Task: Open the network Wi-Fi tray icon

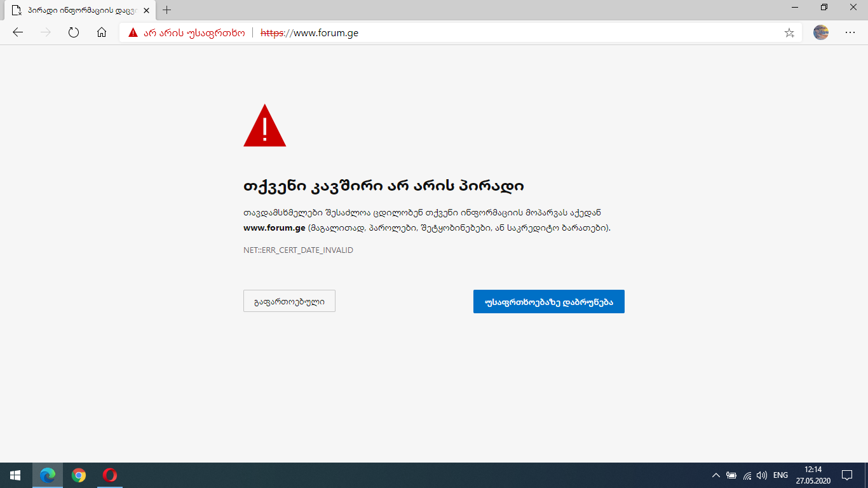Action: 747,475
